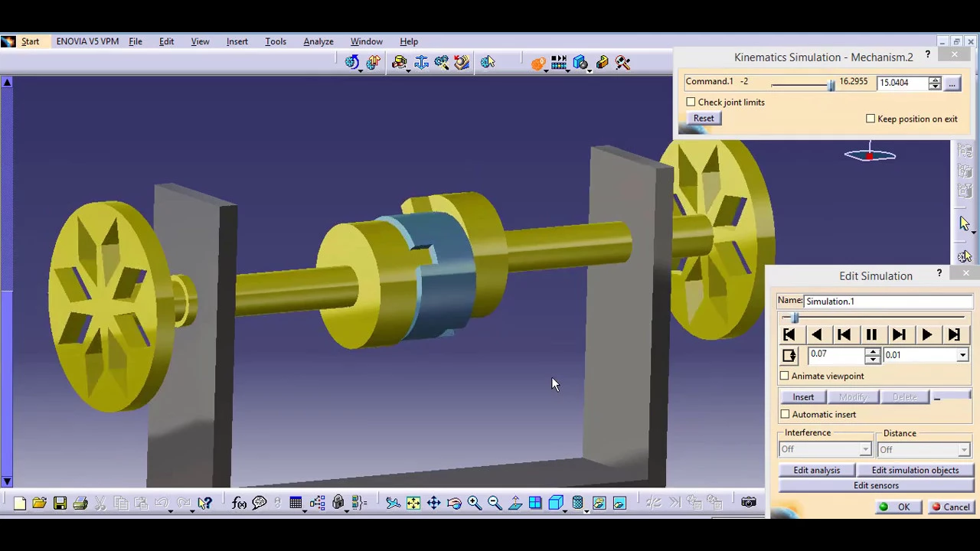Click the Save floppy disk icon
This screenshot has height=551, width=980.
[x=60, y=503]
